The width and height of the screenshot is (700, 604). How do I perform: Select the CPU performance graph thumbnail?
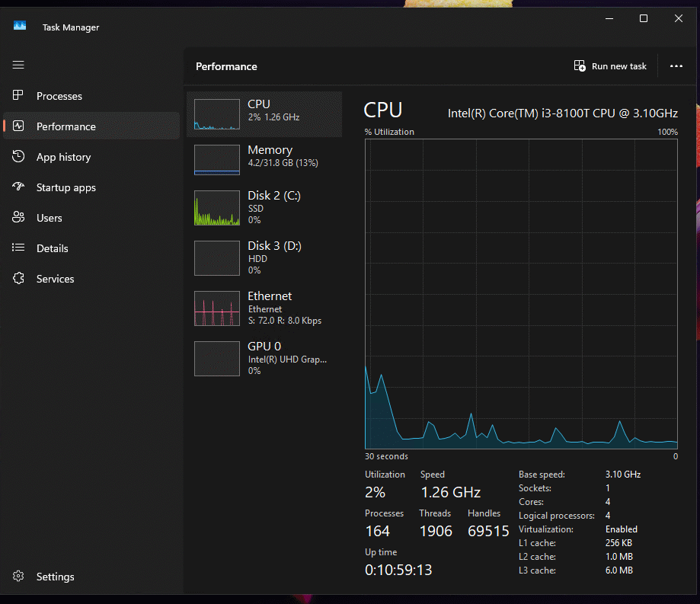click(x=216, y=114)
